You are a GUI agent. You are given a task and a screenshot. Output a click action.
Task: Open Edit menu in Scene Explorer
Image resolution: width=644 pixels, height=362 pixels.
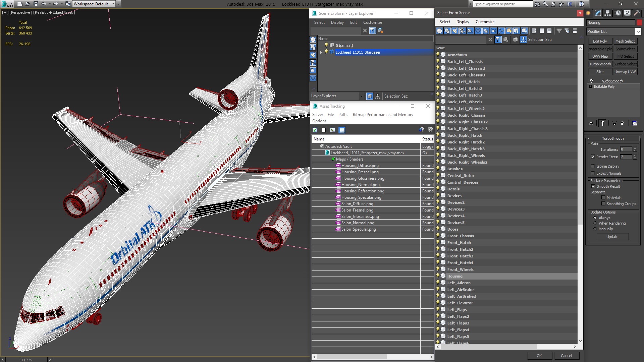(x=354, y=22)
